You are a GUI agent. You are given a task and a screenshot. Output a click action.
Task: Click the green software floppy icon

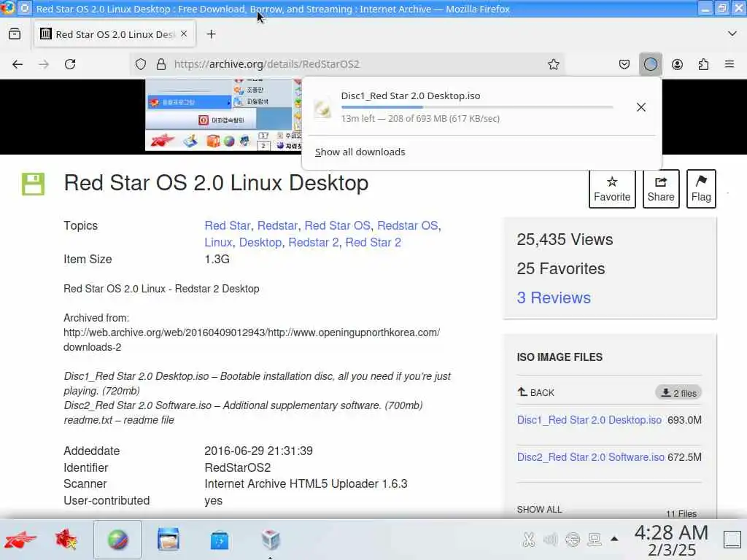(x=33, y=184)
